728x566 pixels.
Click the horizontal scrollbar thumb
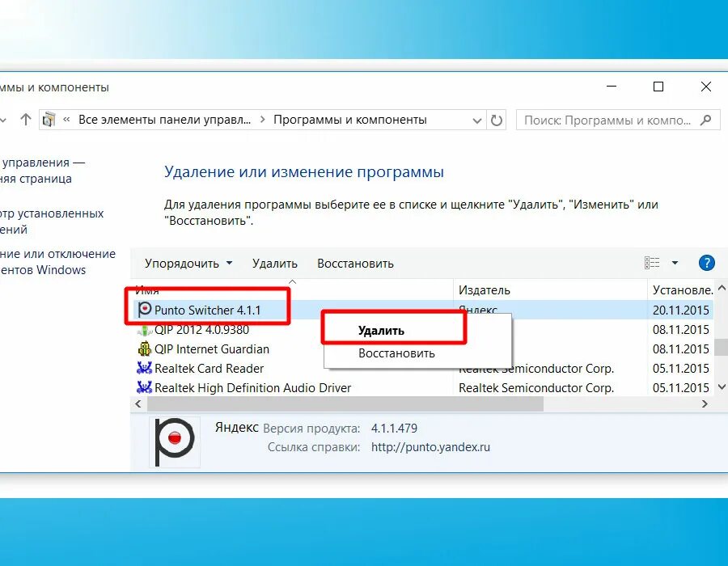coord(345,403)
